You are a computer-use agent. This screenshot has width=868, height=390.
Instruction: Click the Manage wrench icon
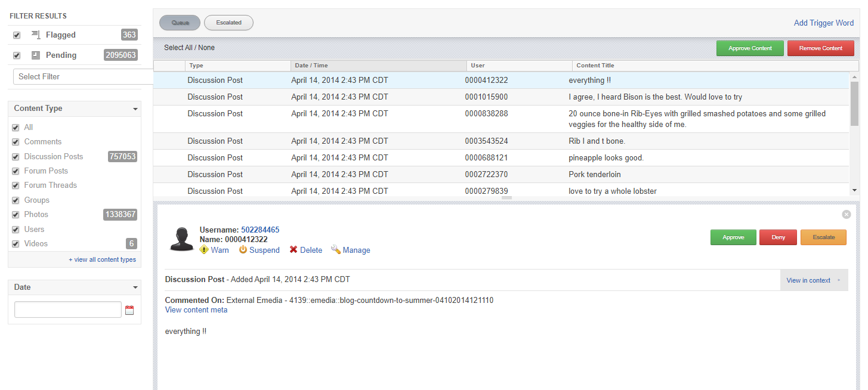pos(335,250)
